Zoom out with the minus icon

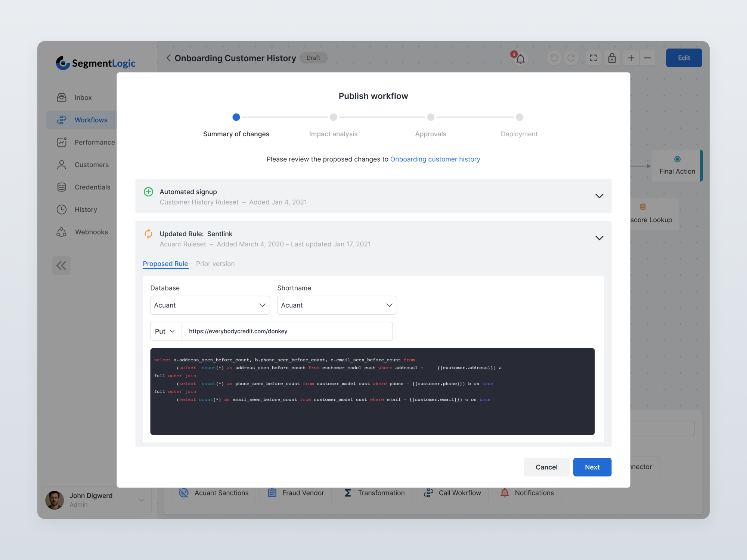(648, 58)
